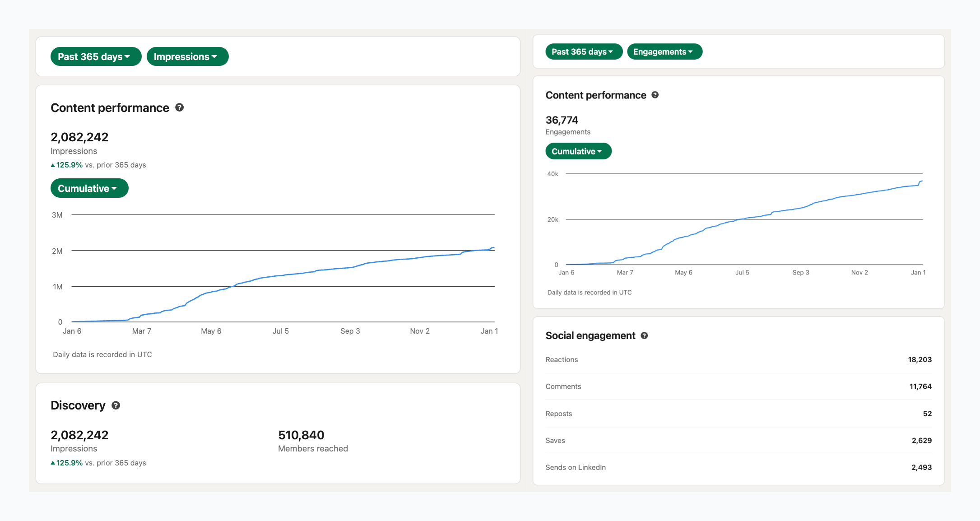
Task: Open the Engagements metric dropdown
Action: [664, 52]
